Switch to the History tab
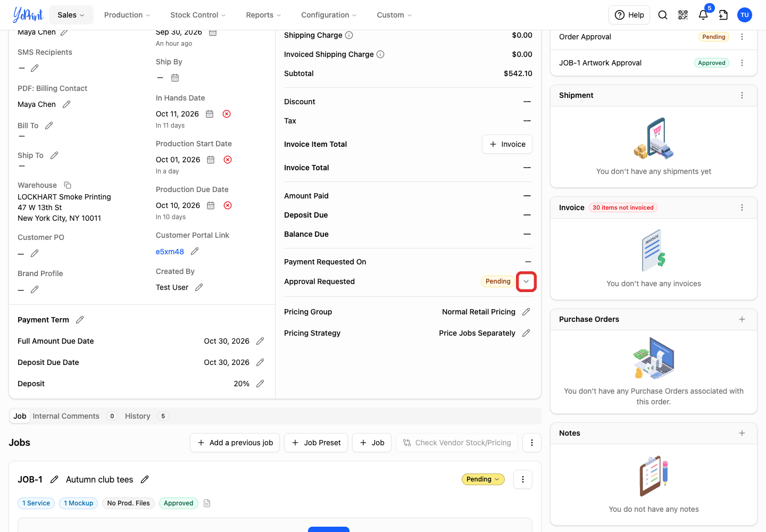Screen dimensions: 766x532 point(138,416)
